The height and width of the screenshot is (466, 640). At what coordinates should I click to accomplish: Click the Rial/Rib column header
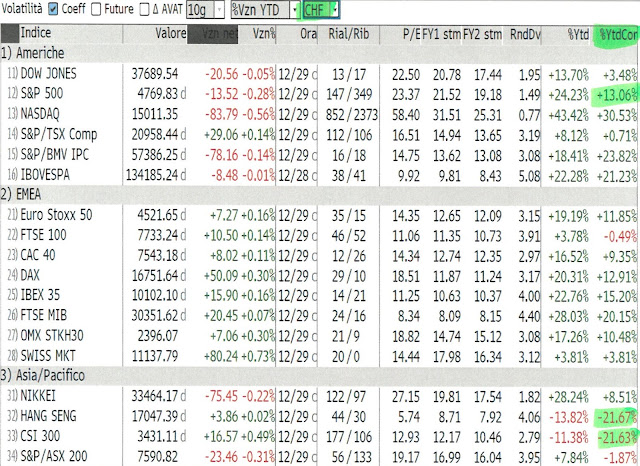click(349, 34)
